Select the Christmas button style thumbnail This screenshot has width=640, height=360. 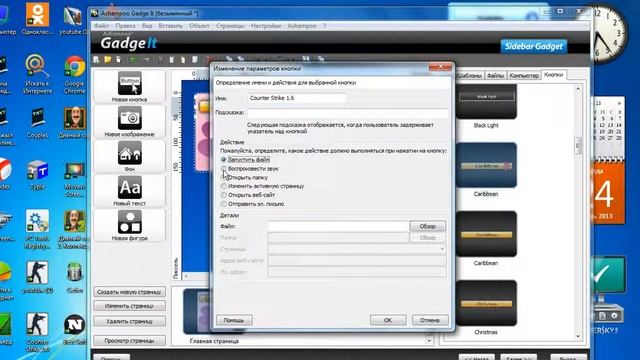[486, 303]
